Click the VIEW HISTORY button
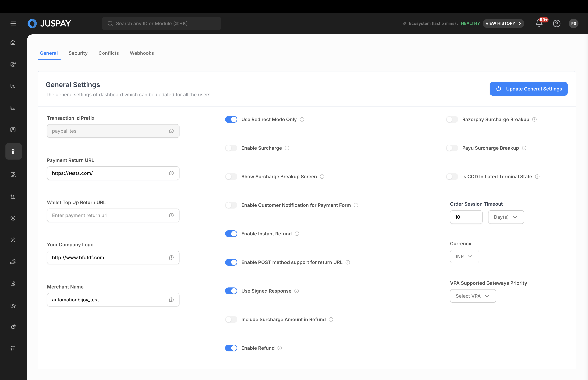 pos(503,23)
